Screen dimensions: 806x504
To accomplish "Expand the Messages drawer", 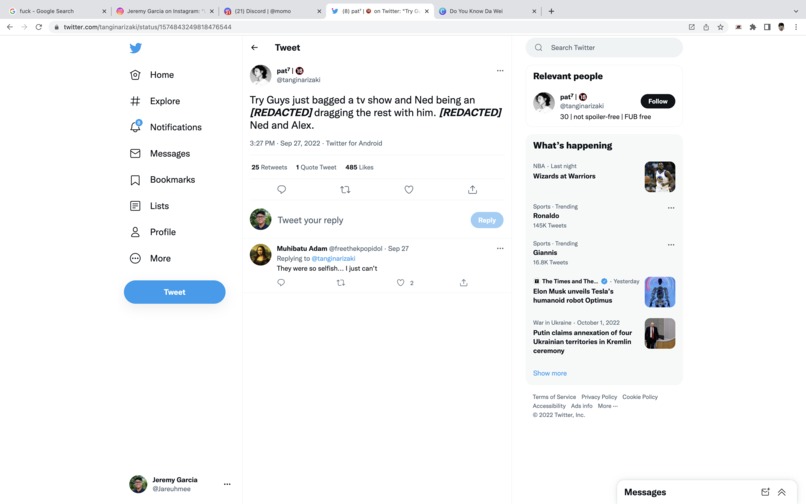I will [x=782, y=492].
